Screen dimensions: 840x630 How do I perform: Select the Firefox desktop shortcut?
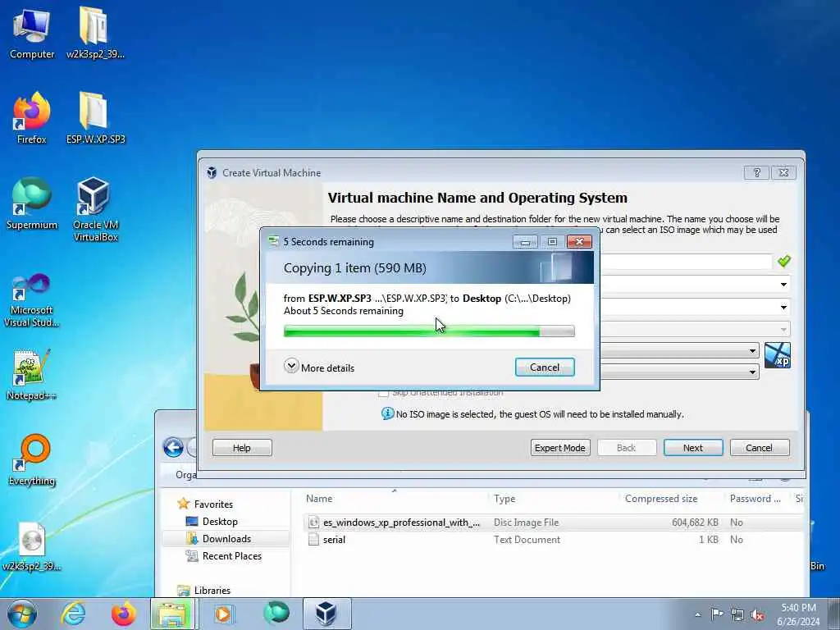click(x=32, y=118)
